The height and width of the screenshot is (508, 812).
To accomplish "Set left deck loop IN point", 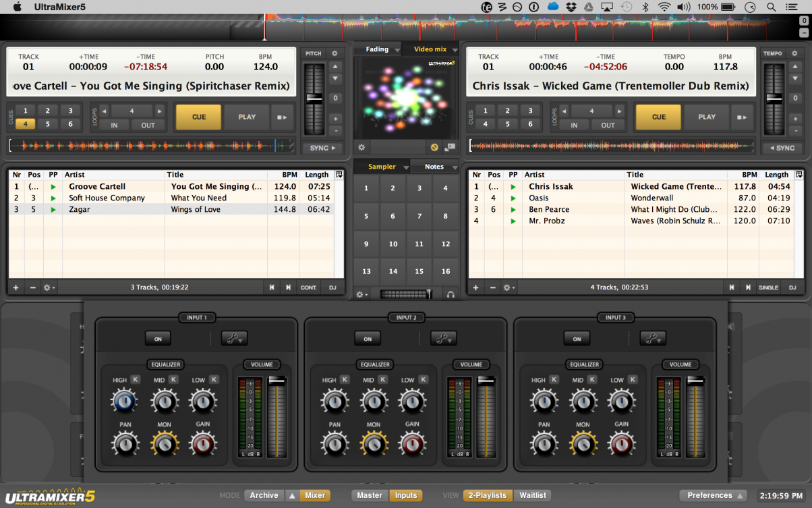I will point(115,125).
